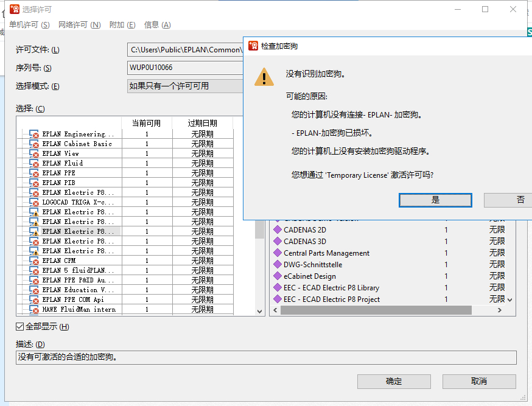Select the eCabinet Design row text
This screenshot has height=406, width=532.
[310, 276]
